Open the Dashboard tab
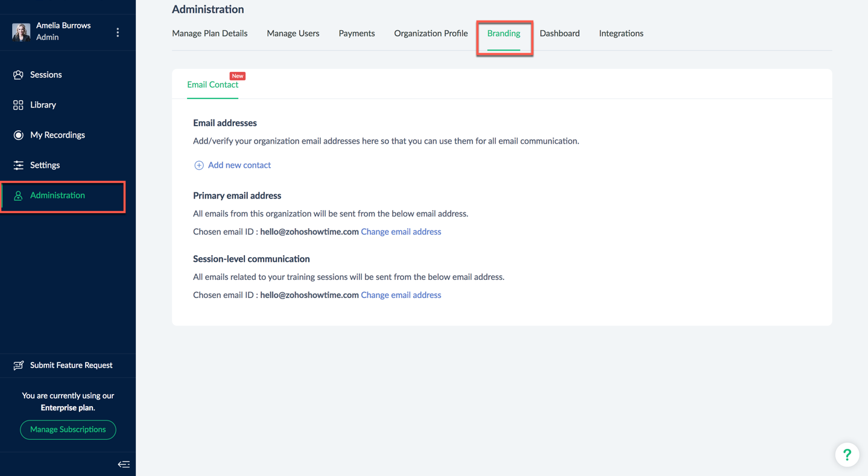868x476 pixels. click(560, 33)
